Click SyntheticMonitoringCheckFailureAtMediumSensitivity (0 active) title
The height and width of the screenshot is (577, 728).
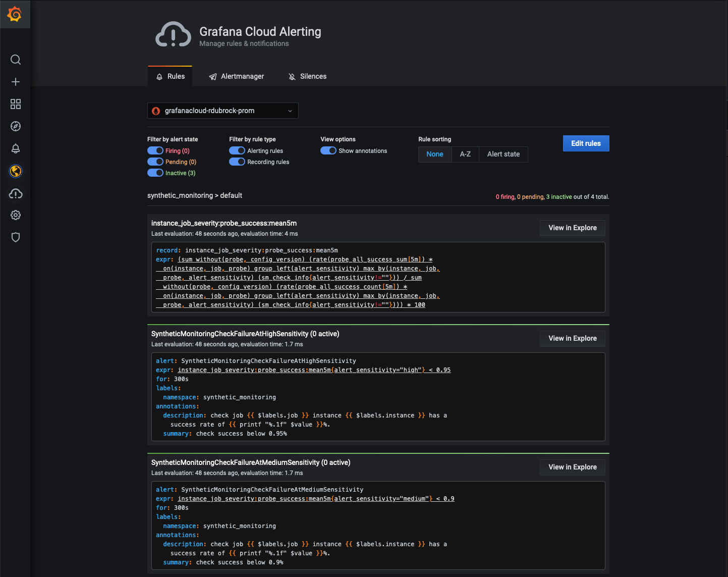click(251, 462)
